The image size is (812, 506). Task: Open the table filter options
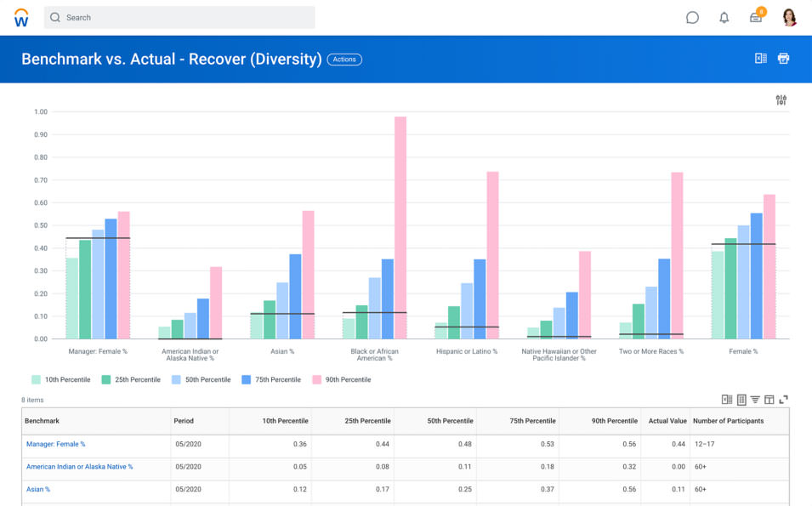[x=756, y=400]
